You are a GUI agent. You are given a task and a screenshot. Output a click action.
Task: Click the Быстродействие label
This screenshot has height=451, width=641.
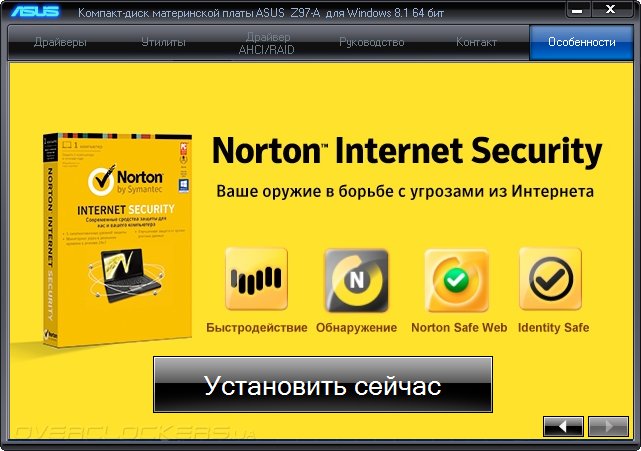point(257,328)
